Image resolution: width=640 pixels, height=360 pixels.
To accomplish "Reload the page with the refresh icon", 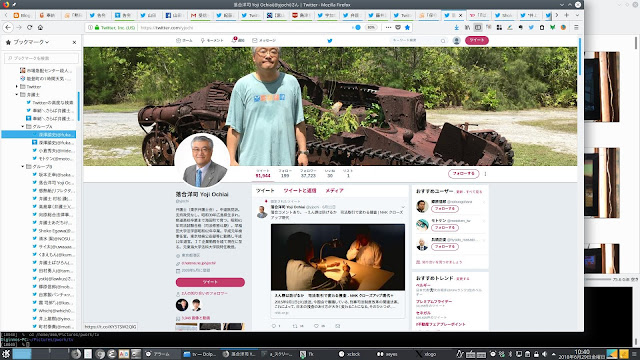I will tap(29, 27).
